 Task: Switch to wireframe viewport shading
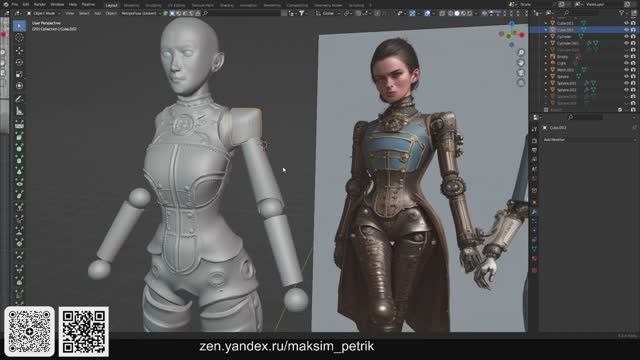tap(451, 13)
